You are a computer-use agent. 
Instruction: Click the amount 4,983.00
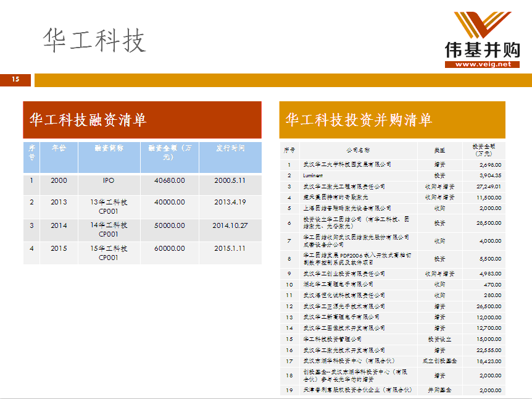[x=490, y=274]
